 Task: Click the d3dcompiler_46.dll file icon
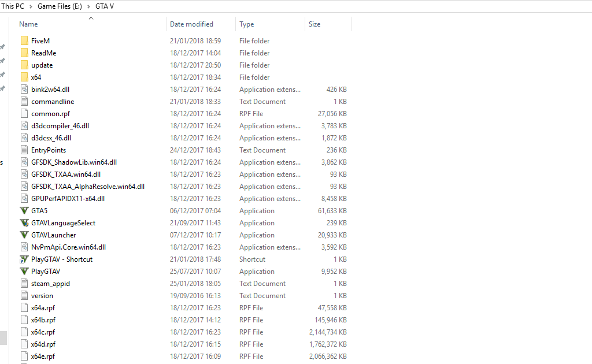click(24, 125)
